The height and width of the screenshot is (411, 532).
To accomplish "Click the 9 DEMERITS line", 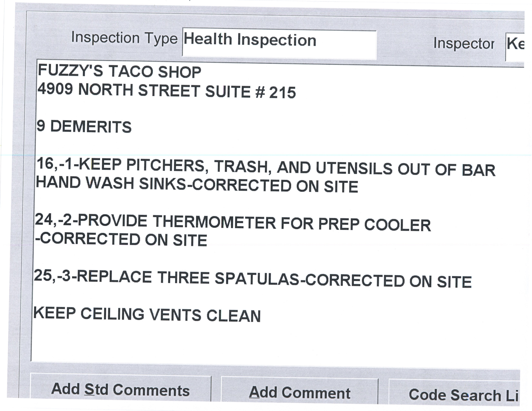I will 84,127.
